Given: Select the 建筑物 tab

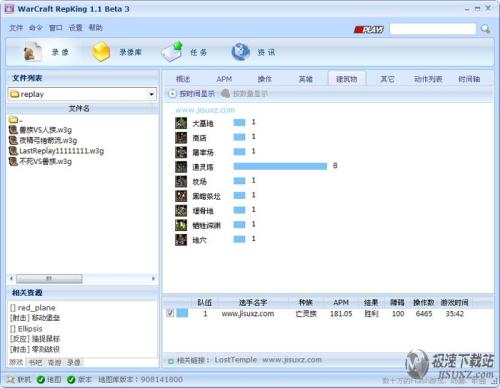Looking at the screenshot, I should pos(347,79).
